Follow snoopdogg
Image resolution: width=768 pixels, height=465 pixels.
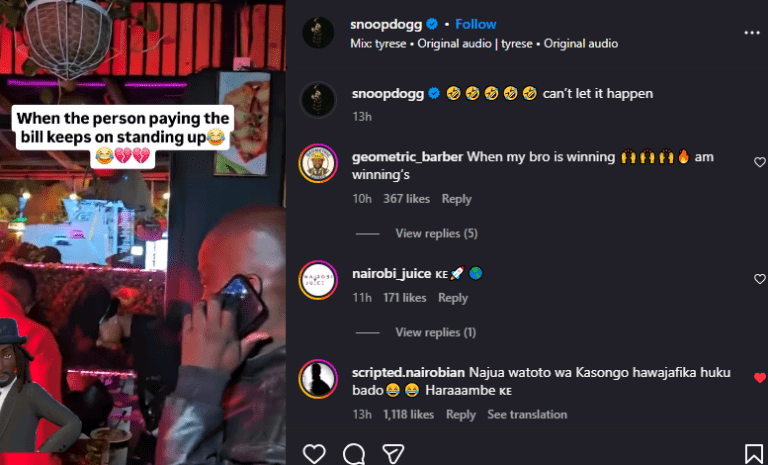pos(476,24)
